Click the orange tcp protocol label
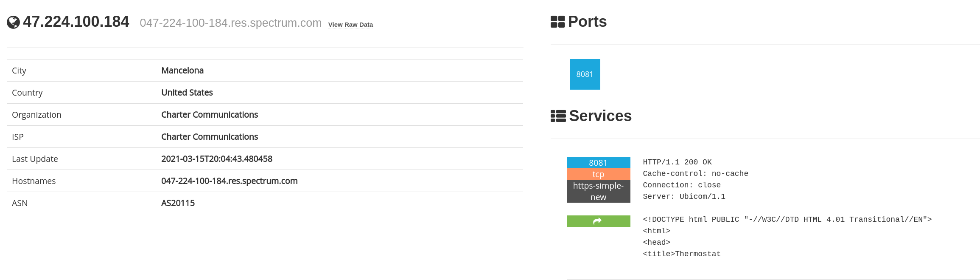This screenshot has width=980, height=280. [x=598, y=174]
